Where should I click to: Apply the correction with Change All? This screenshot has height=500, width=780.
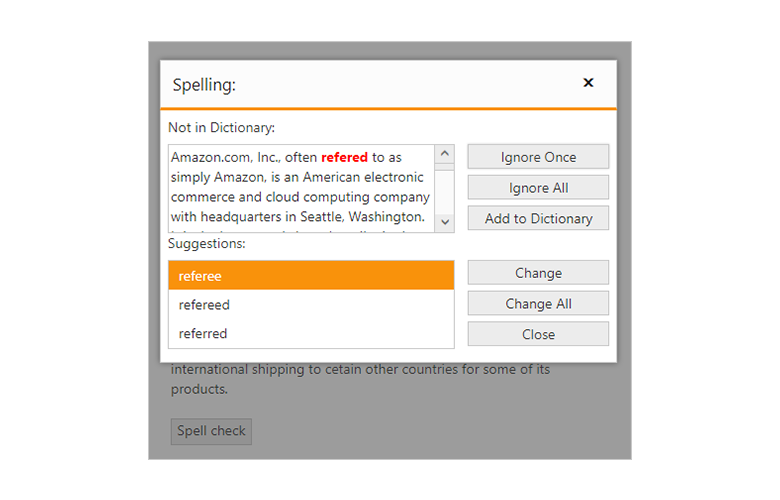538,304
